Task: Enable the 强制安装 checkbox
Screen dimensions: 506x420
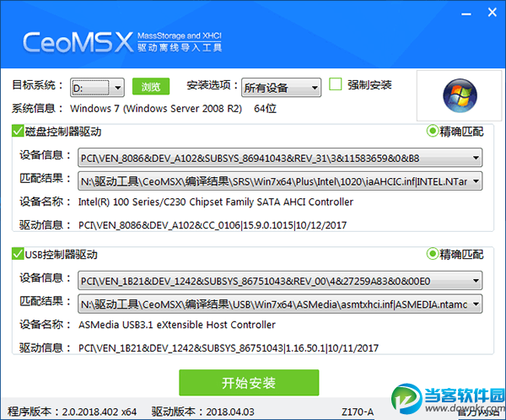Action: pyautogui.click(x=336, y=84)
